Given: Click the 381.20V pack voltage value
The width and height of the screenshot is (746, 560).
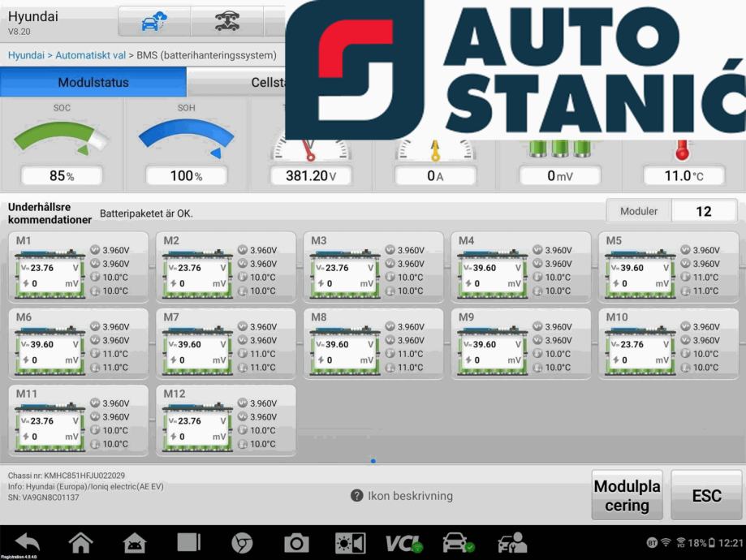Looking at the screenshot, I should coord(311,175).
